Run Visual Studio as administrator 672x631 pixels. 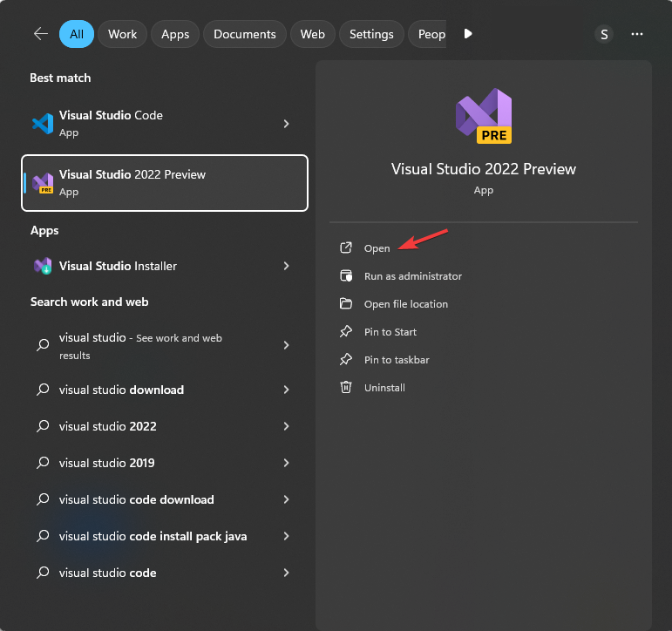pyautogui.click(x=413, y=276)
